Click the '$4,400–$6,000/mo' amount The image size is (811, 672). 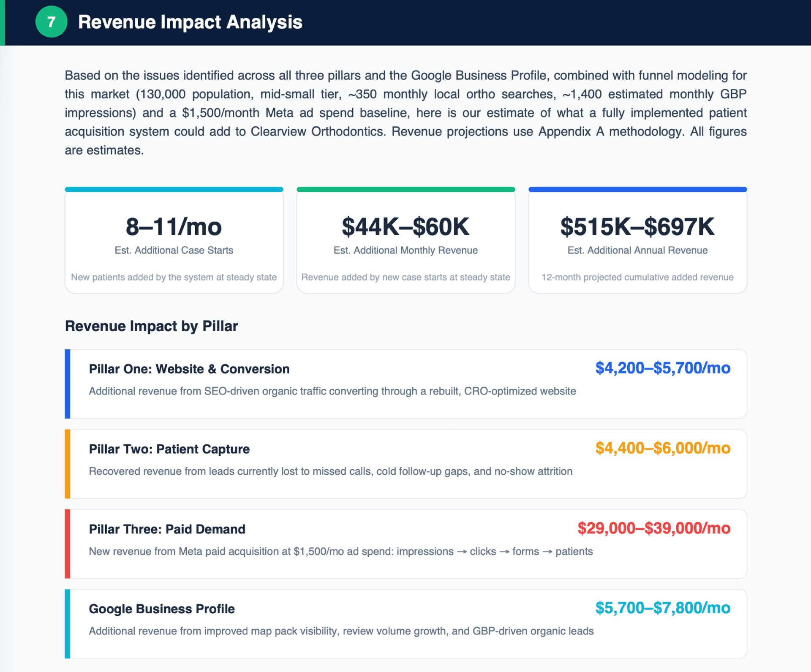point(663,448)
